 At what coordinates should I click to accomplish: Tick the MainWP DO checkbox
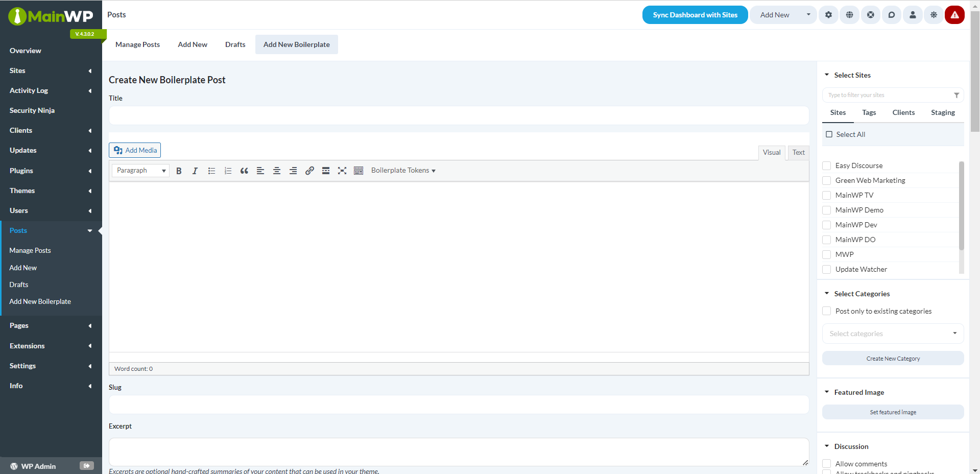827,240
